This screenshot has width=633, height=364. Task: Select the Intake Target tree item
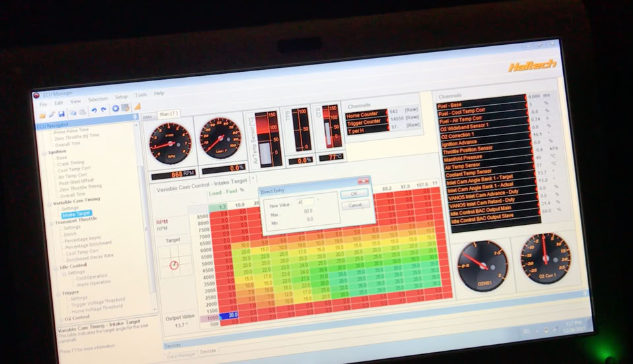click(77, 215)
